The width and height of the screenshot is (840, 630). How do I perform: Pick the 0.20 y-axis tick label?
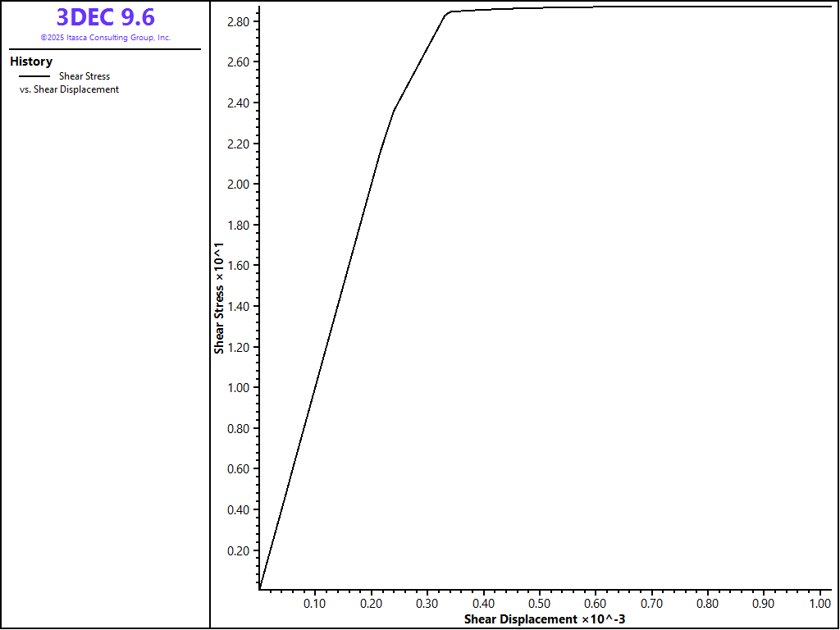(x=239, y=551)
